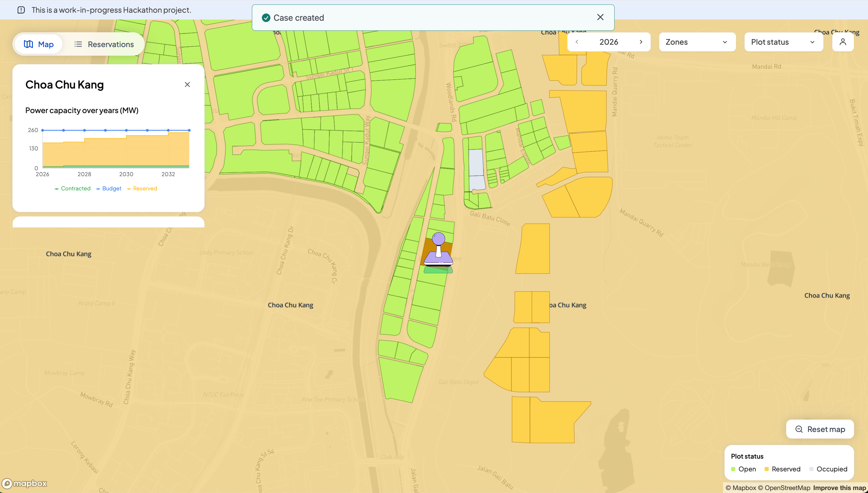Click the Occupied legend color swatch
868x493 pixels.
(811, 469)
